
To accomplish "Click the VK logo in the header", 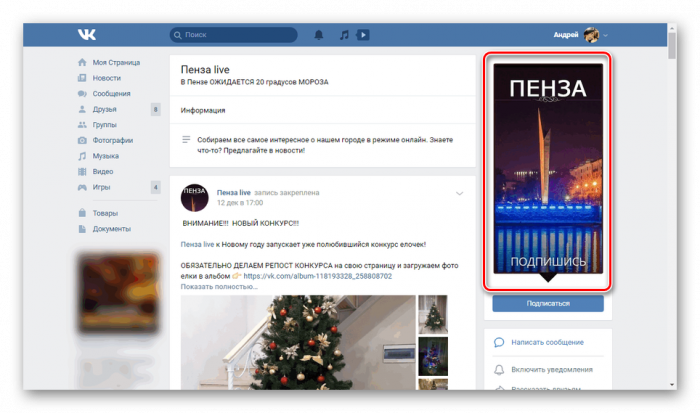I will point(86,35).
